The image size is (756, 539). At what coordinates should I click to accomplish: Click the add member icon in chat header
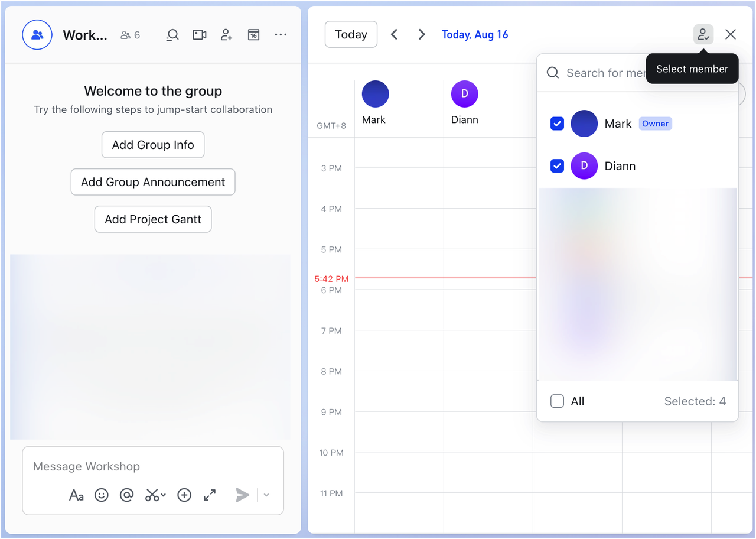[x=227, y=35]
